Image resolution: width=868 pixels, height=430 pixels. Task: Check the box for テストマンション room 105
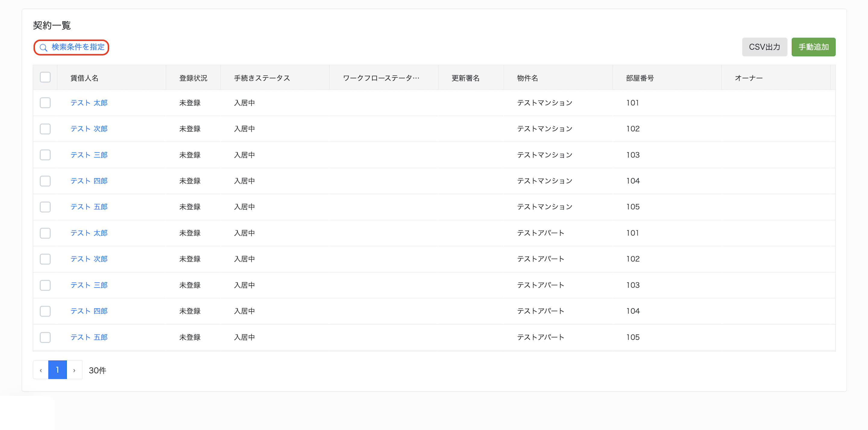pyautogui.click(x=45, y=207)
